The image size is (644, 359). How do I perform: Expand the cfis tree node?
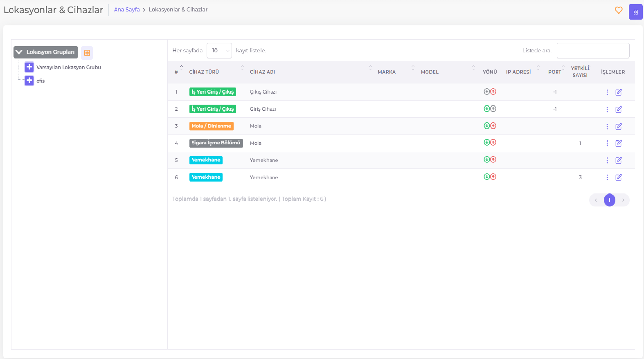(29, 81)
